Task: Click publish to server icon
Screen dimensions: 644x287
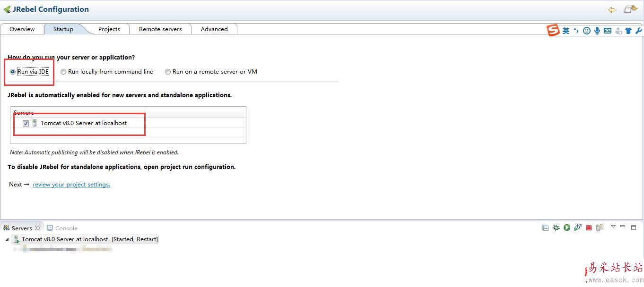Action: [x=600, y=228]
